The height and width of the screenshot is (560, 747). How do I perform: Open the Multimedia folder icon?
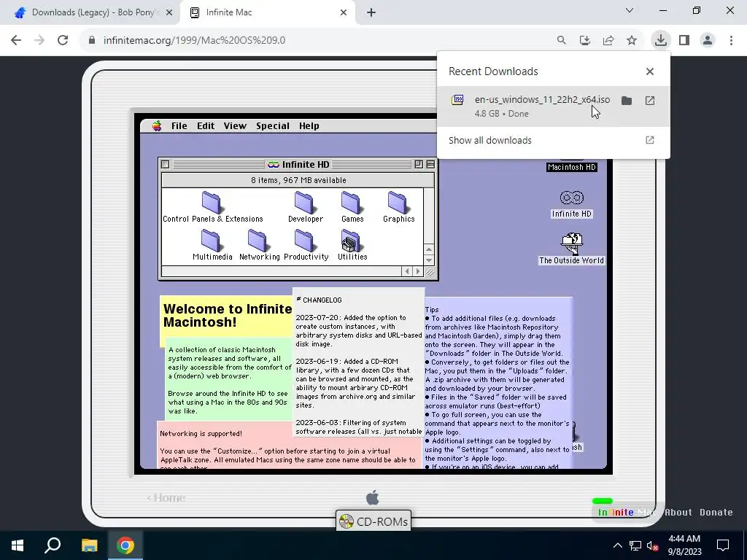tap(211, 241)
